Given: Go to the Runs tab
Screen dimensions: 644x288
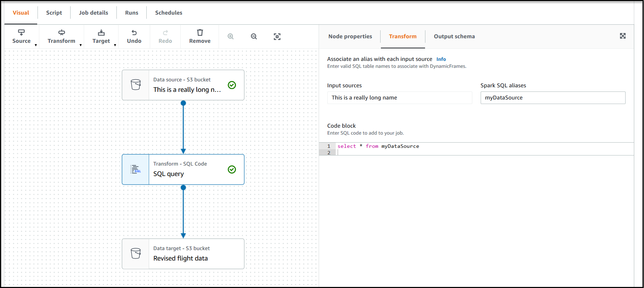Looking at the screenshot, I should click(x=132, y=13).
